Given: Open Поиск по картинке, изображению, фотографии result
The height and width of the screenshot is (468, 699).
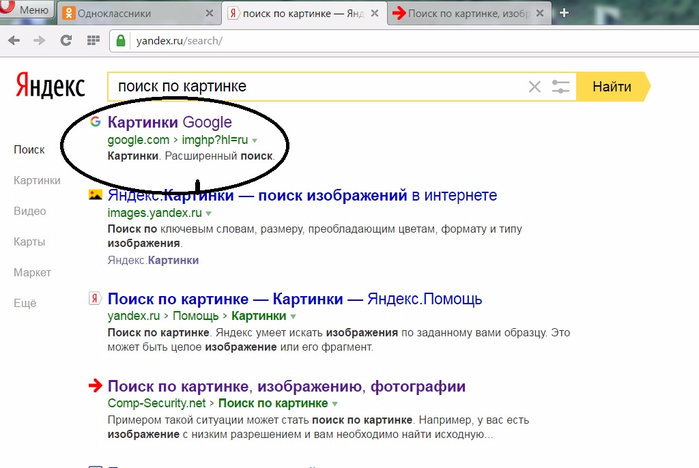Looking at the screenshot, I should [x=287, y=386].
